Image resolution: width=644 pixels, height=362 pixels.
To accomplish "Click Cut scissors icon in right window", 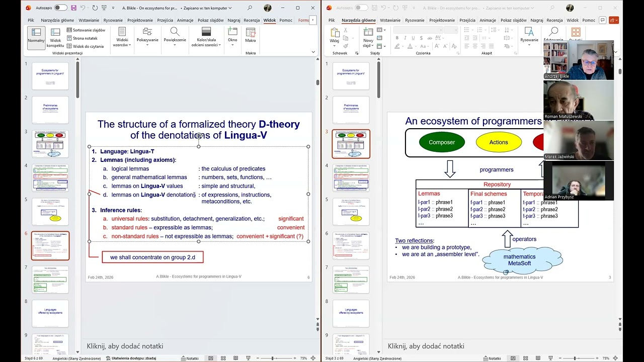I will [x=345, y=31].
